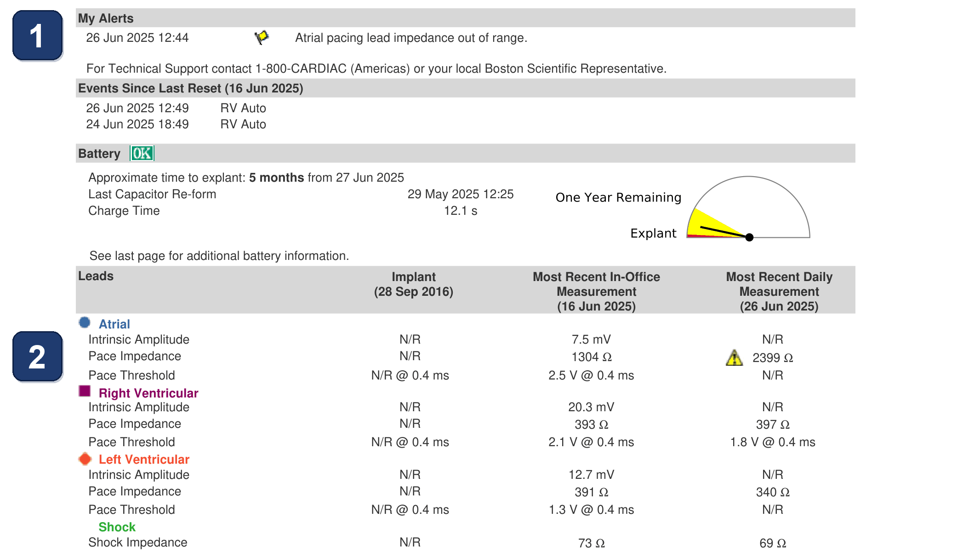The height and width of the screenshot is (552, 980).
Task: Click the orange Left Ventricular icon
Action: pos(85,459)
